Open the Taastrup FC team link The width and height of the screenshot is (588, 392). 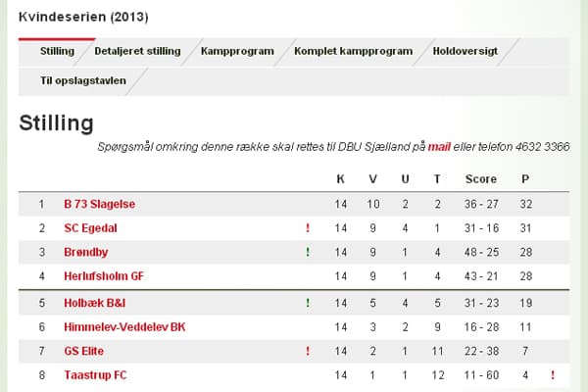click(95, 375)
